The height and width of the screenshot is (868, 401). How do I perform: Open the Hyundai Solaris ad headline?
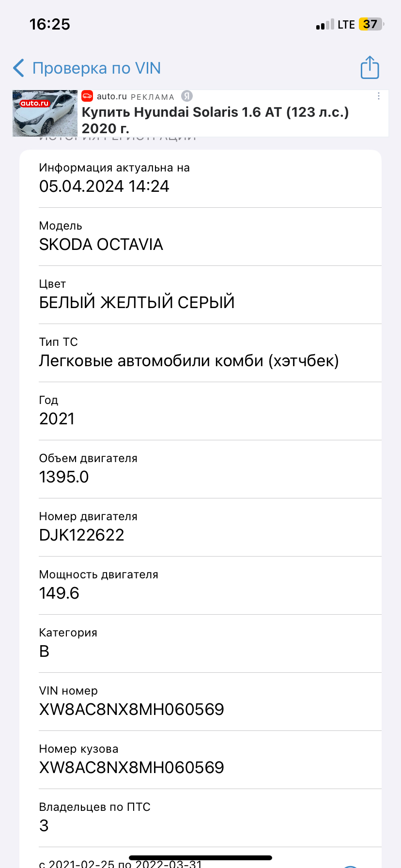point(215,120)
